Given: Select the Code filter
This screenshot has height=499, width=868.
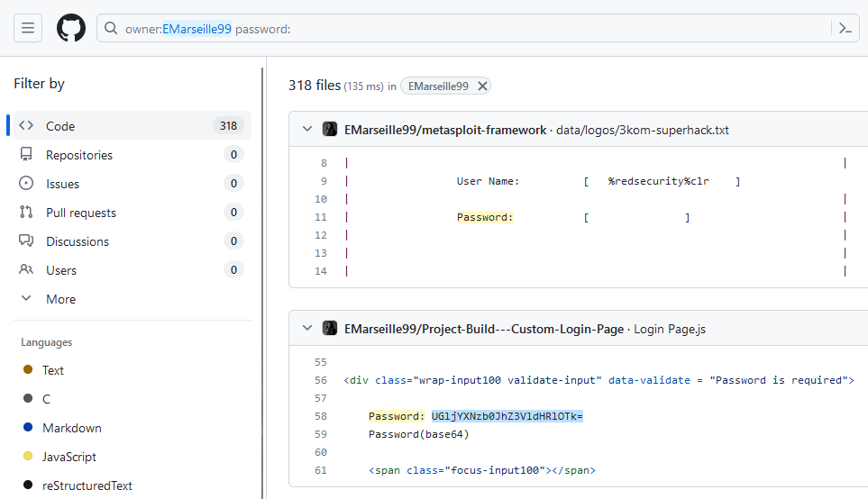Looking at the screenshot, I should pyautogui.click(x=132, y=125).
